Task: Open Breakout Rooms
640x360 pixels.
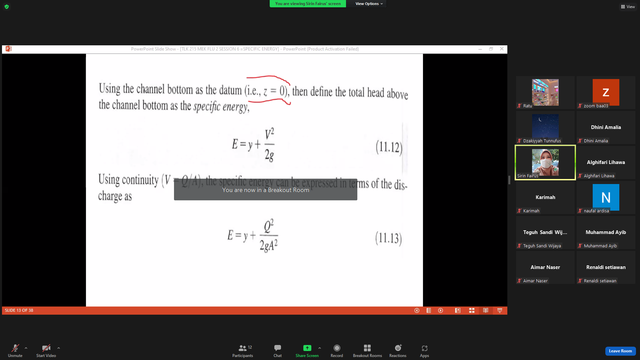Action: [x=367, y=350]
